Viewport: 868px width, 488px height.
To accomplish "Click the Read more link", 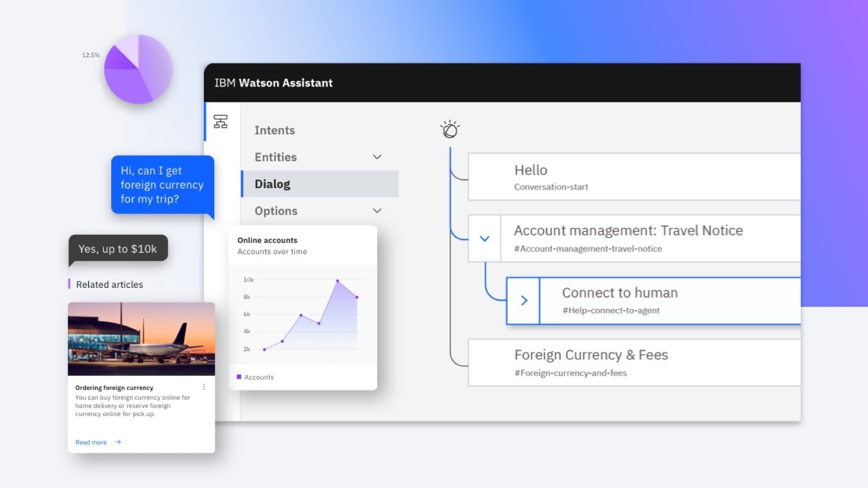I will (x=91, y=442).
